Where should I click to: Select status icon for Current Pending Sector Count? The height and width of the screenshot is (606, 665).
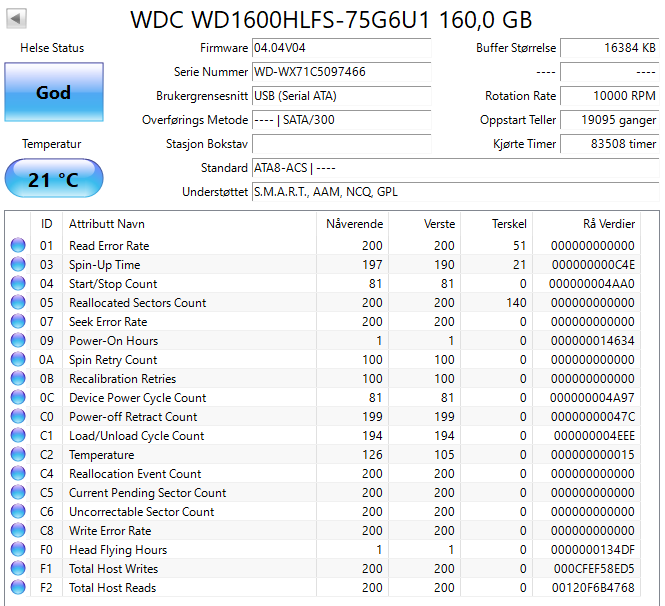pos(18,492)
